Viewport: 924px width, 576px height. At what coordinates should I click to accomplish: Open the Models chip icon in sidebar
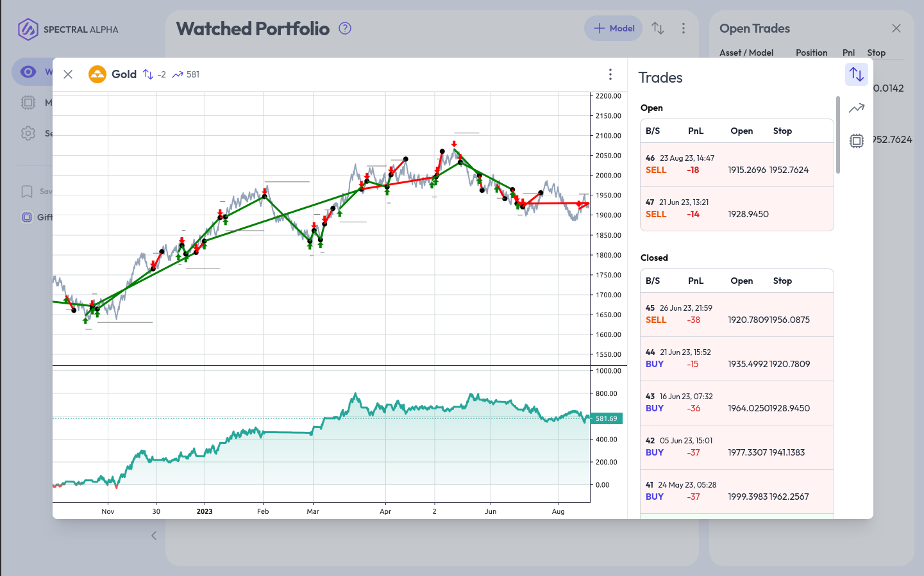pos(28,103)
